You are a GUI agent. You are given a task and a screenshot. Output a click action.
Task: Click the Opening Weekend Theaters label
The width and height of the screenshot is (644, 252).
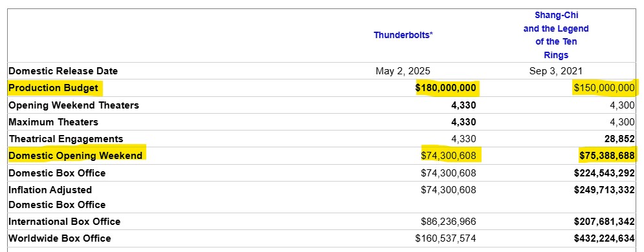click(x=74, y=105)
